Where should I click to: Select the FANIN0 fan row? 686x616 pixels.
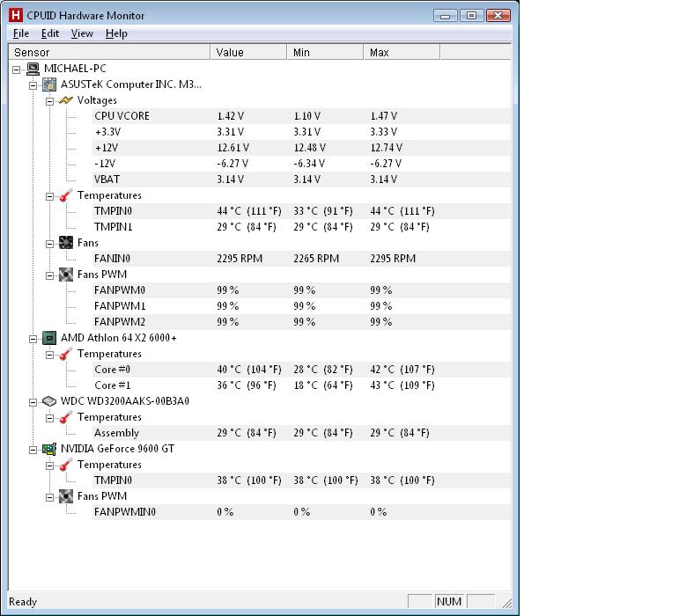301,259
